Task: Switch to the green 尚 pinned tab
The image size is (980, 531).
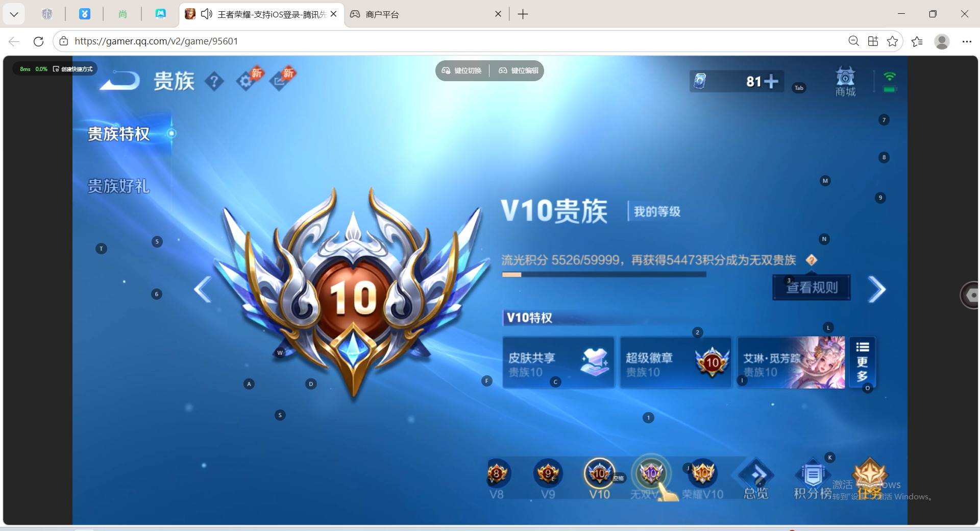Action: tap(122, 14)
